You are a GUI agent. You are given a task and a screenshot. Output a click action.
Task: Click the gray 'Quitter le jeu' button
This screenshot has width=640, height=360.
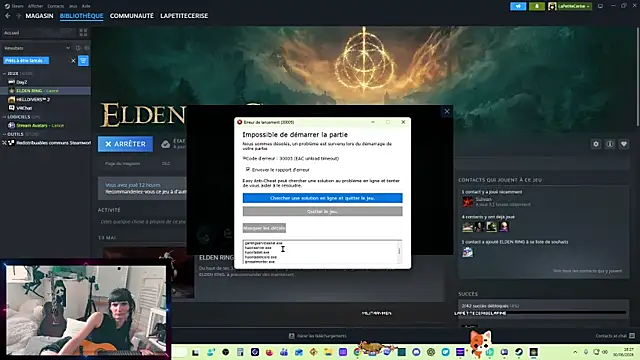coord(322,211)
